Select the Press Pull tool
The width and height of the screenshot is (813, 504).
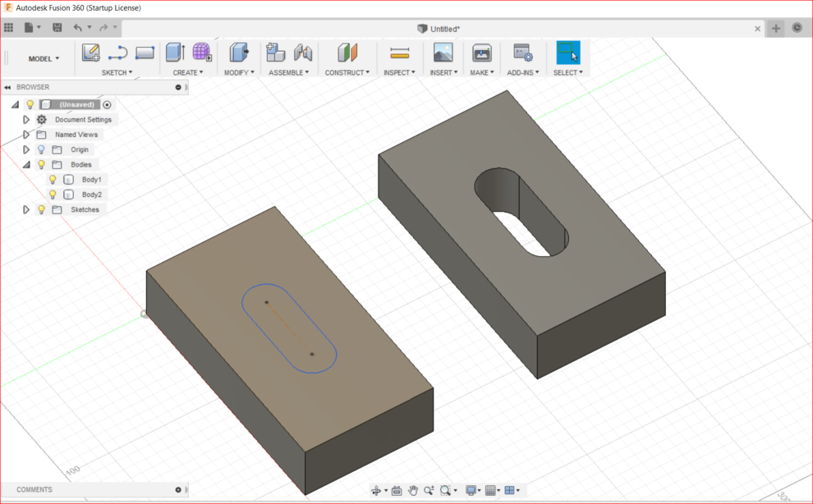(239, 53)
